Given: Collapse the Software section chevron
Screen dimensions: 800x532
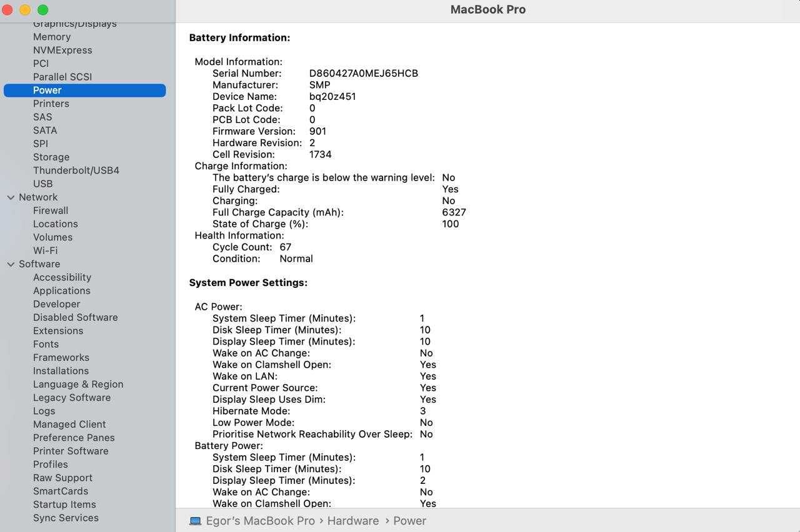Looking at the screenshot, I should tap(11, 264).
